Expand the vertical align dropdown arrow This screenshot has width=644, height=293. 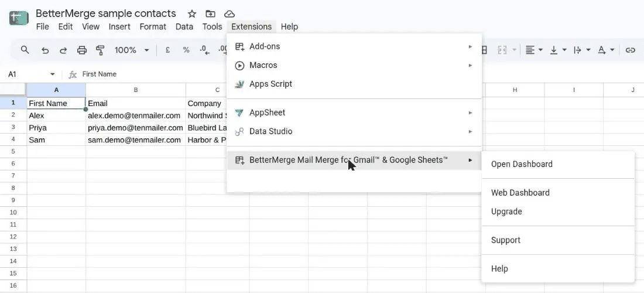pos(564,50)
